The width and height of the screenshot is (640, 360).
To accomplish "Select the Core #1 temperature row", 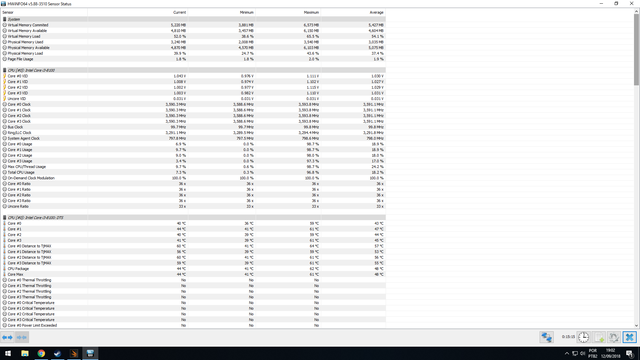I will tap(193, 229).
